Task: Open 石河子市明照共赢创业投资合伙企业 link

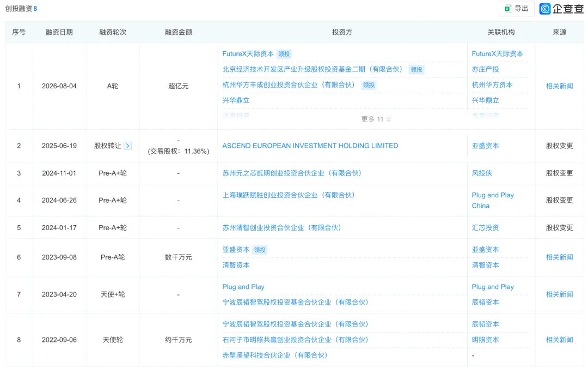Action: (x=295, y=340)
